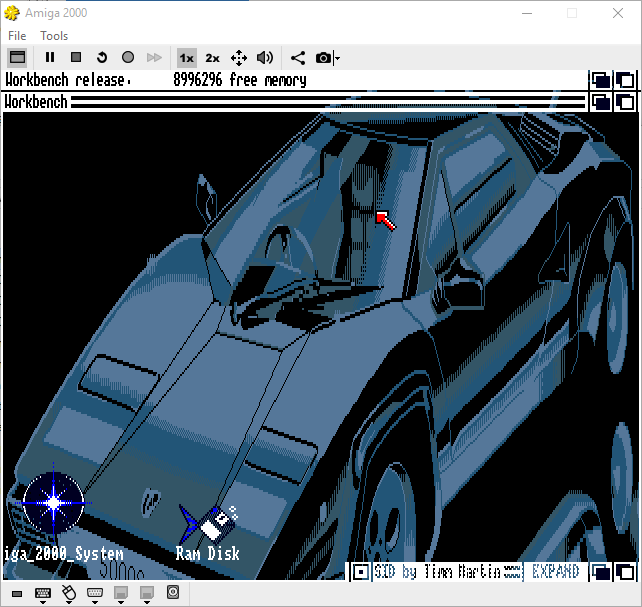Bring the Workbench window to front
Screen dimensions: 642x607
click(625, 102)
